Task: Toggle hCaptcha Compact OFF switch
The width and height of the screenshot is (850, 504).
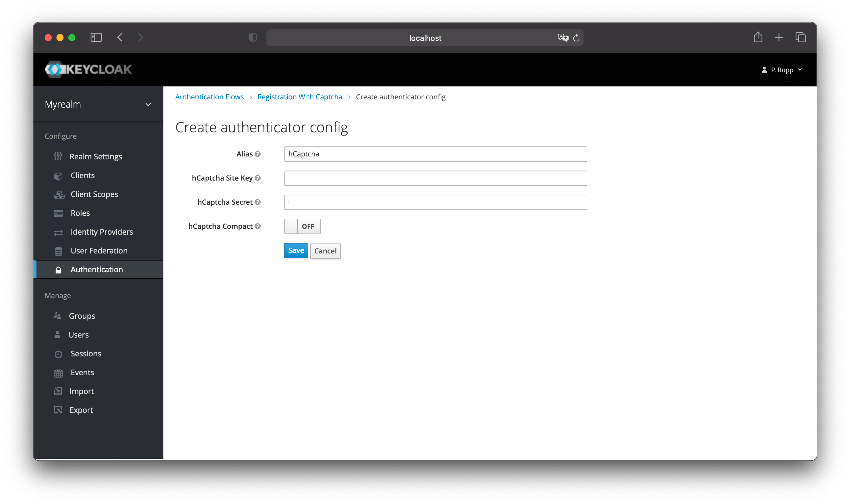Action: [303, 226]
